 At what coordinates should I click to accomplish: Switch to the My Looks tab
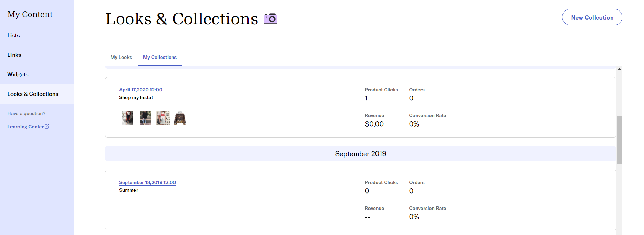tap(121, 57)
